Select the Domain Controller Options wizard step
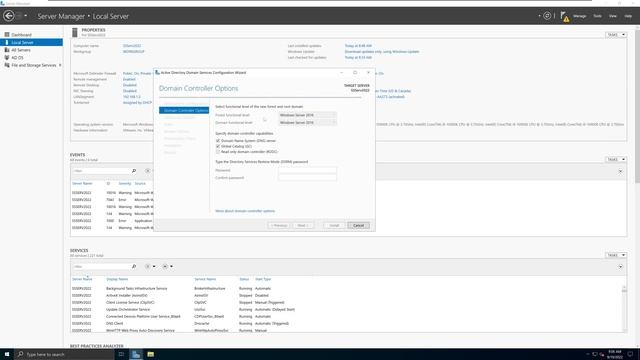 pyautogui.click(x=184, y=110)
